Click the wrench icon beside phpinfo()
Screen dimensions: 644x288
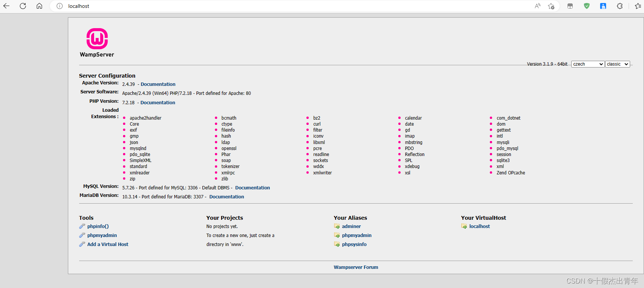[82, 226]
